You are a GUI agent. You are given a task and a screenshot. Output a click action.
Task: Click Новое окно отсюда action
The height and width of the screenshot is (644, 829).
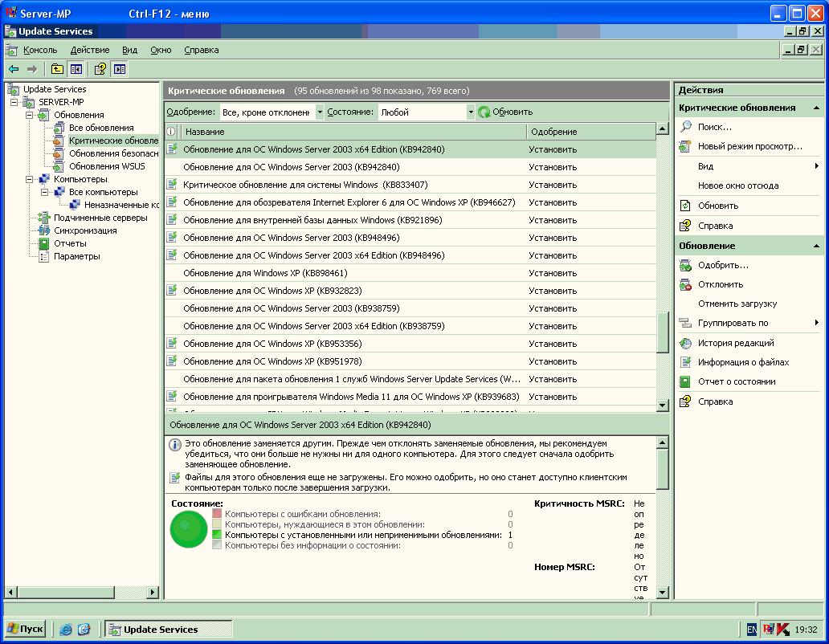(x=738, y=185)
